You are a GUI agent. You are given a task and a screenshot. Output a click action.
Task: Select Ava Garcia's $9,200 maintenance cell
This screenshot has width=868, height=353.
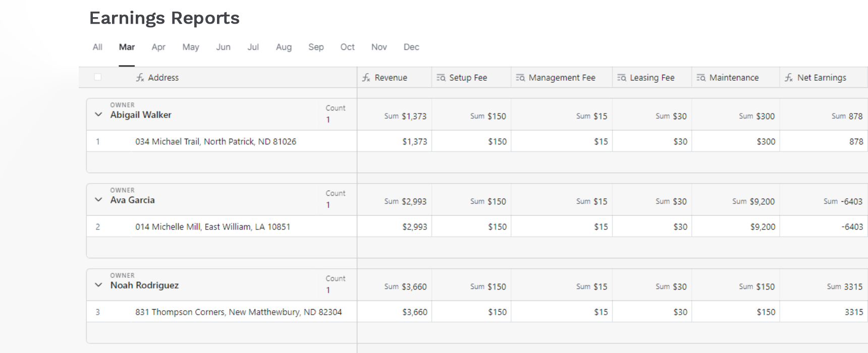762,227
